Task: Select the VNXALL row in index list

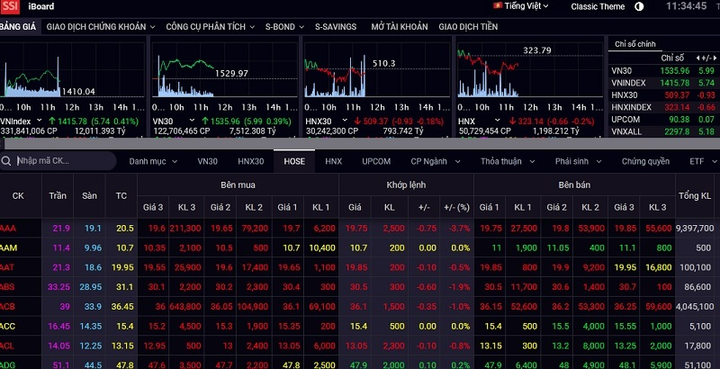Action: [663, 132]
